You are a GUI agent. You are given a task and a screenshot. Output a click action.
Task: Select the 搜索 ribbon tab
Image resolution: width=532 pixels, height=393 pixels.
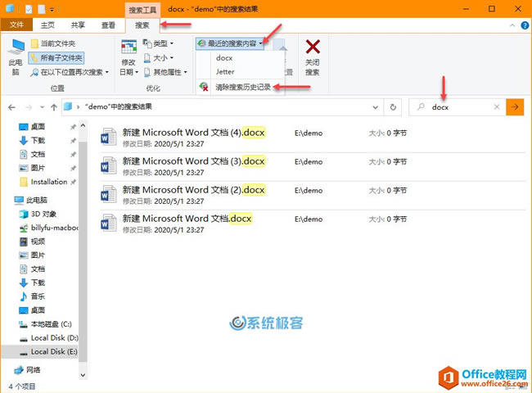(142, 25)
